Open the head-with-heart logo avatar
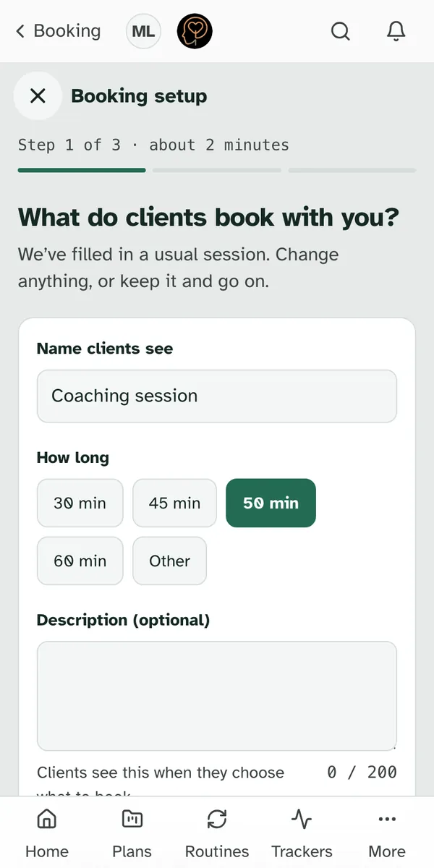Screen dimensions: 434x868 195,32
